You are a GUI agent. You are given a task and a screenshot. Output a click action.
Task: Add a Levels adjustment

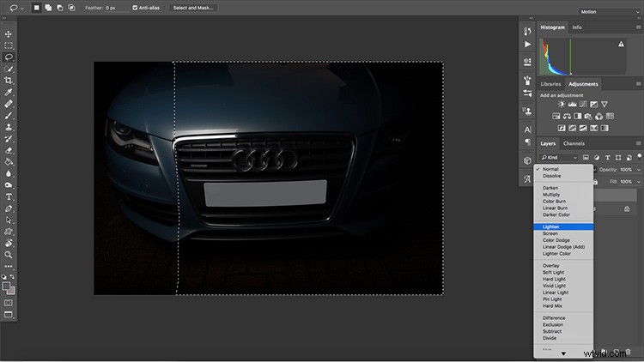(572, 105)
